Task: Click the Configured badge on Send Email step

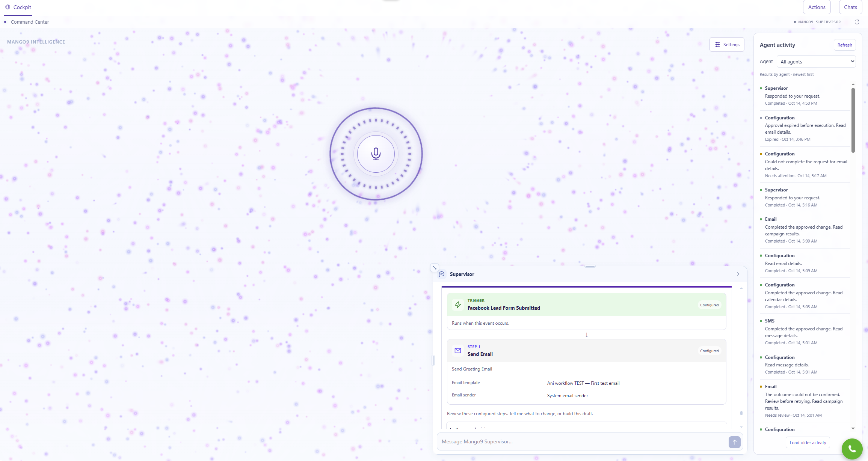Action: pos(709,351)
